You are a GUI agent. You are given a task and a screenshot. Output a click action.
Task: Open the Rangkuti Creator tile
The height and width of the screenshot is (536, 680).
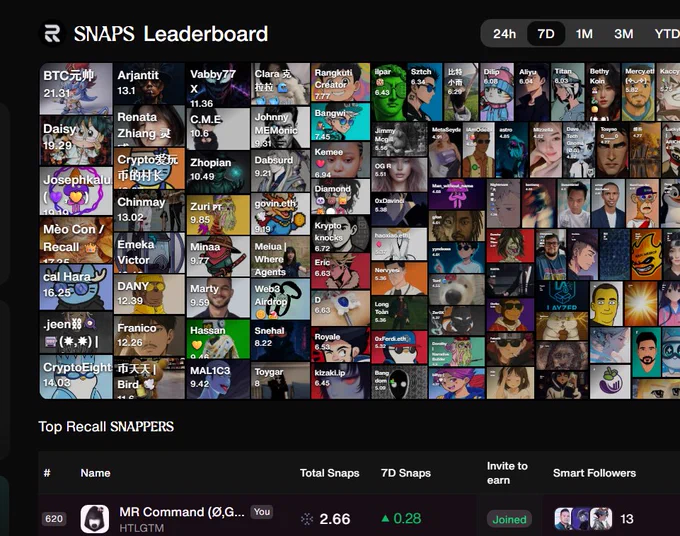pos(340,82)
